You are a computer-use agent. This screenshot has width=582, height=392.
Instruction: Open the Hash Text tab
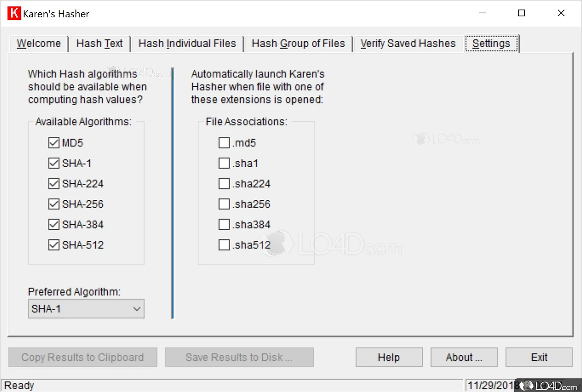pyautogui.click(x=100, y=44)
